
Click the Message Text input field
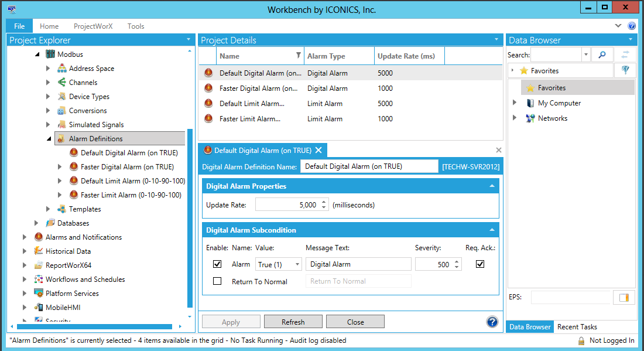(358, 264)
